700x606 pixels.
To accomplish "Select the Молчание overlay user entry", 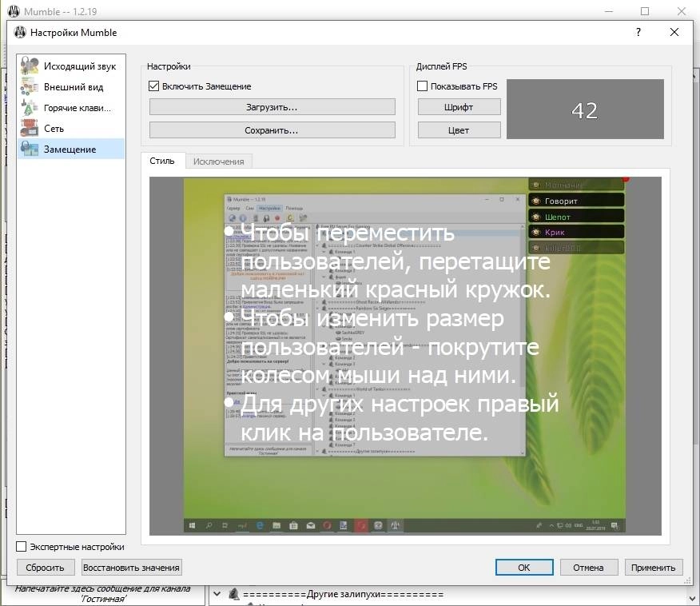I will (x=576, y=185).
